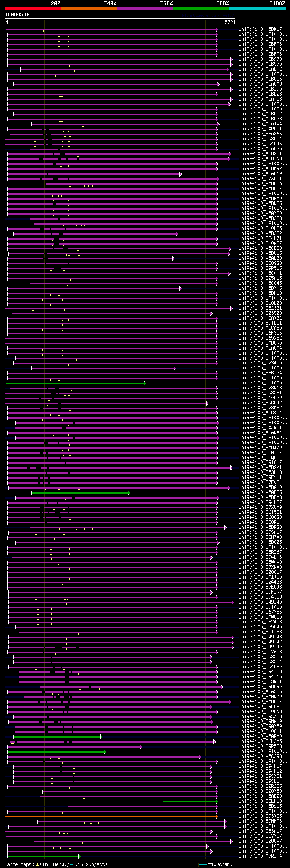This screenshot has width=290, height=868.
Task: Click hit label UniRef100_Q25AL5
Action: pos(260,278)
